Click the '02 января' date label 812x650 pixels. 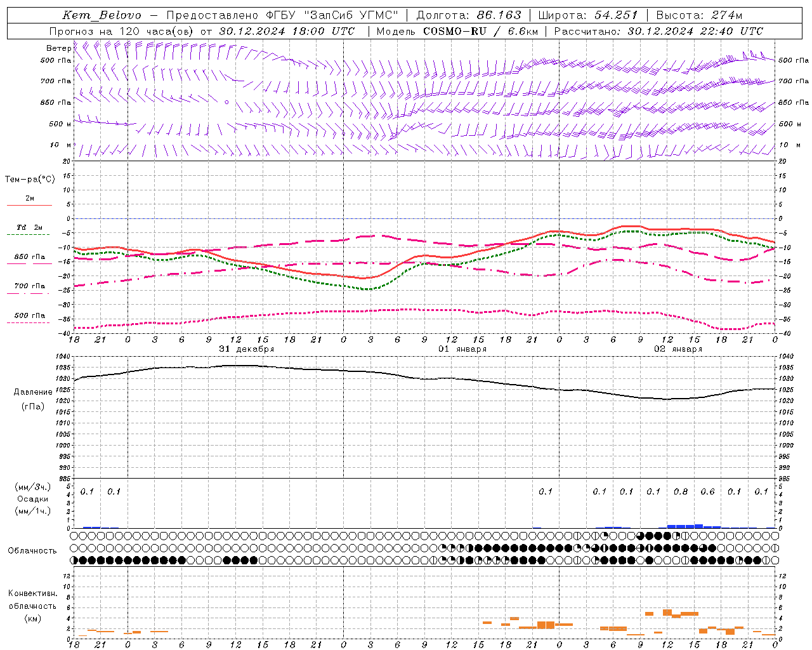(x=678, y=348)
